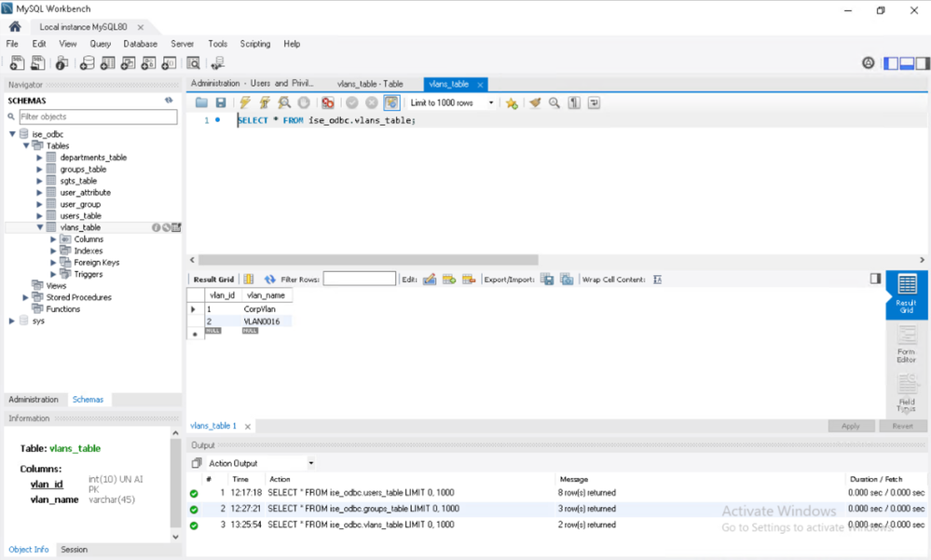Import records from external file

567,280
